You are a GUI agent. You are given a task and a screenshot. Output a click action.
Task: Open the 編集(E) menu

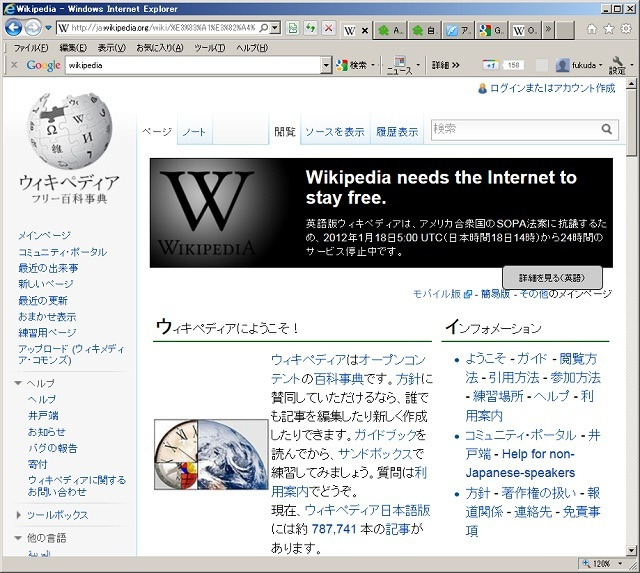coord(73,48)
